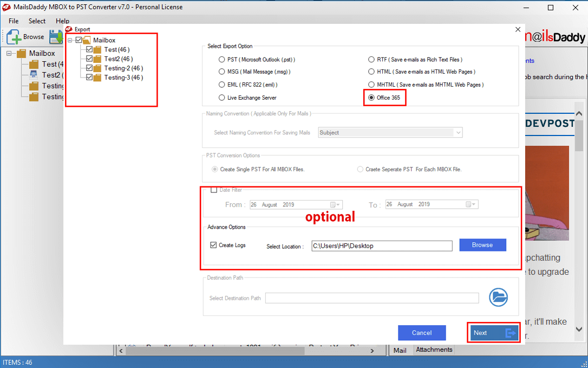Click the Export dialog title icon
588x368 pixels.
point(69,29)
